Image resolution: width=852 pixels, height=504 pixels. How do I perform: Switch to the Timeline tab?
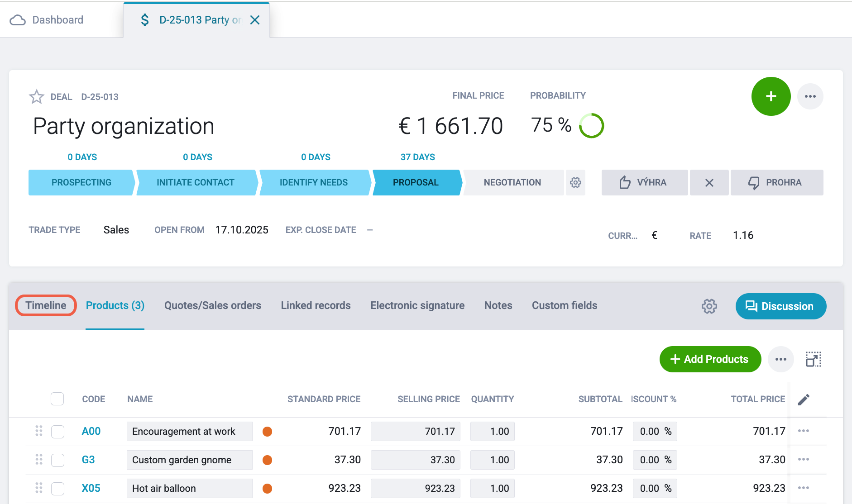pyautogui.click(x=46, y=305)
